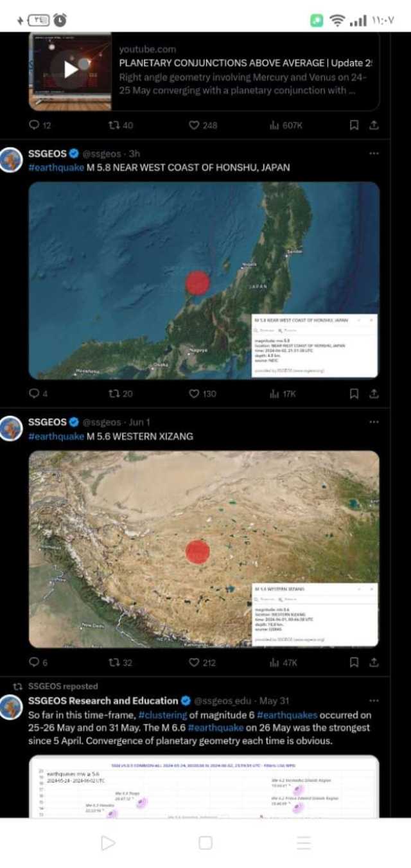The width and height of the screenshot is (411, 868).
Task: Open the #earthquake hashtag in Xizang tweet
Action: [57, 436]
